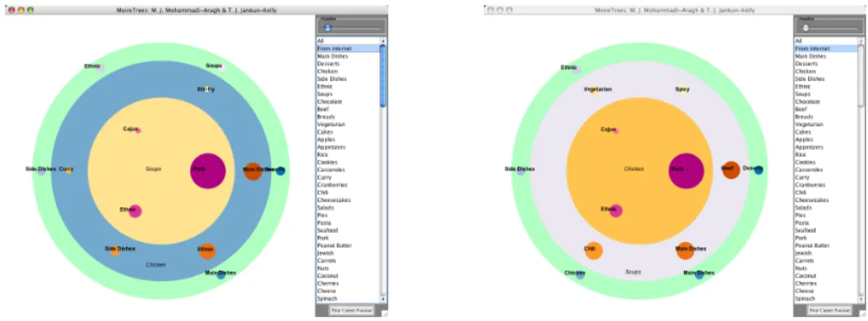
Task: Click the orange Ethnic circle in left window
Action: [x=207, y=251]
